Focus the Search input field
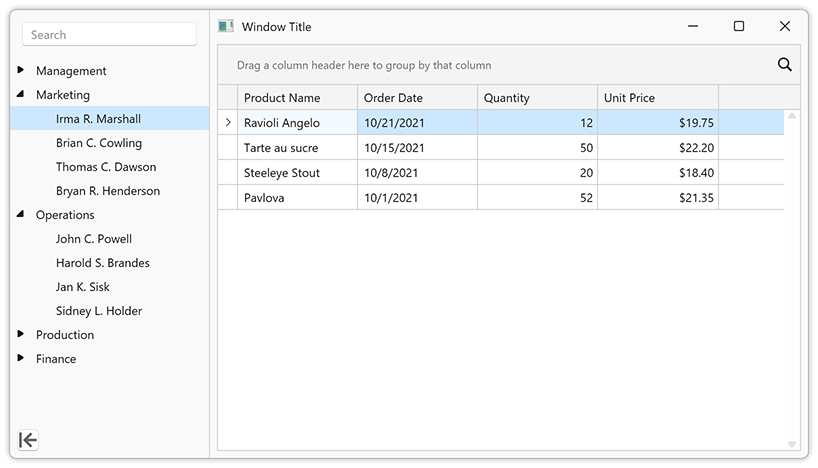 tap(110, 35)
